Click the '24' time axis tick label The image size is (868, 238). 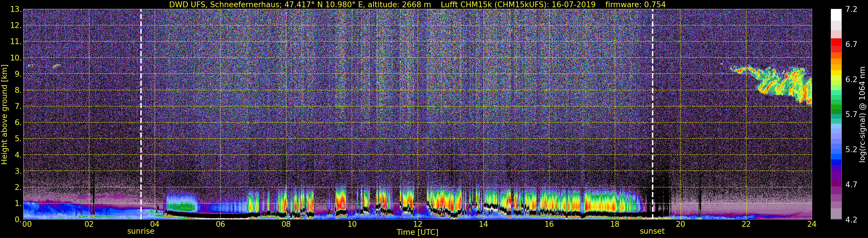point(812,224)
